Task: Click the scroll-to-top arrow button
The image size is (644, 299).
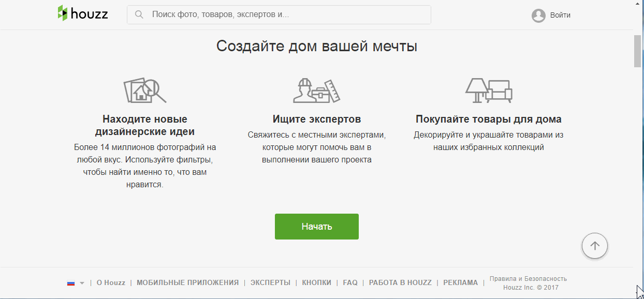Action: 594,246
